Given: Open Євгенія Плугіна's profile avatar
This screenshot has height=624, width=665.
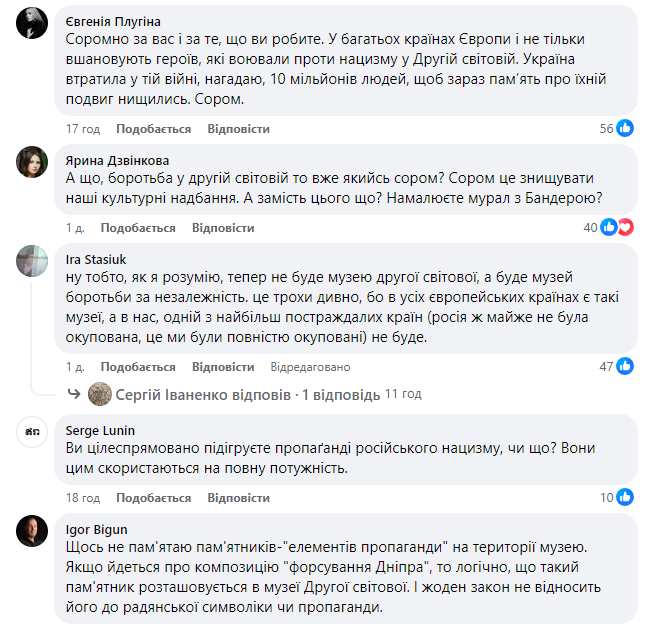Looking at the screenshot, I should tap(32, 27).
